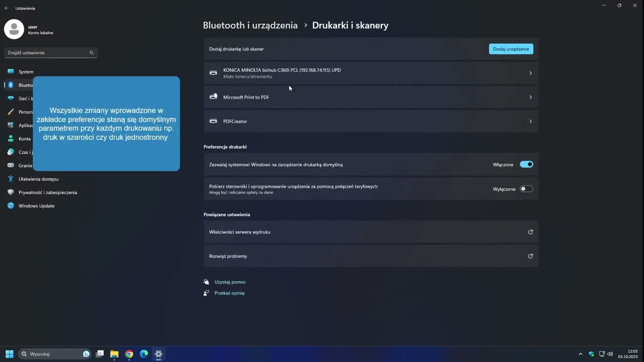This screenshot has height=362, width=644.
Task: Click the Aplikacje icon in sidebar
Action: tap(11, 125)
